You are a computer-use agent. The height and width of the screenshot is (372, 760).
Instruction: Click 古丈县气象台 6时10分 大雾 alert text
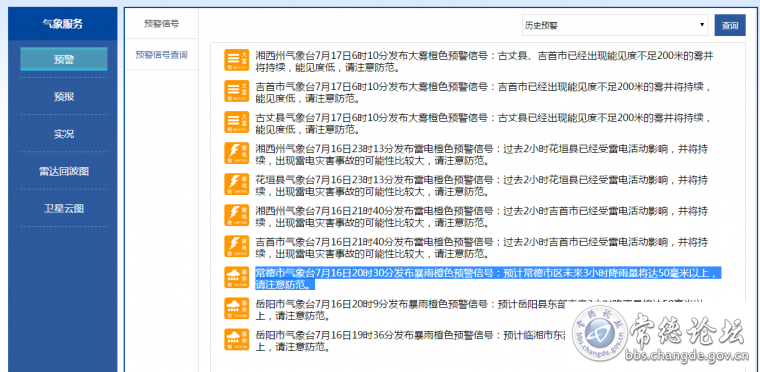(484, 124)
